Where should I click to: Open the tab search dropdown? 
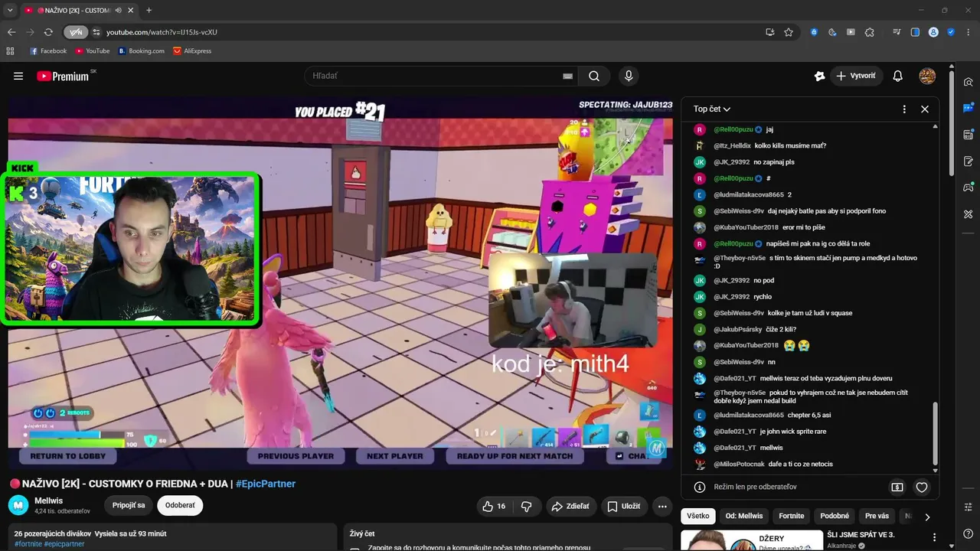click(10, 10)
